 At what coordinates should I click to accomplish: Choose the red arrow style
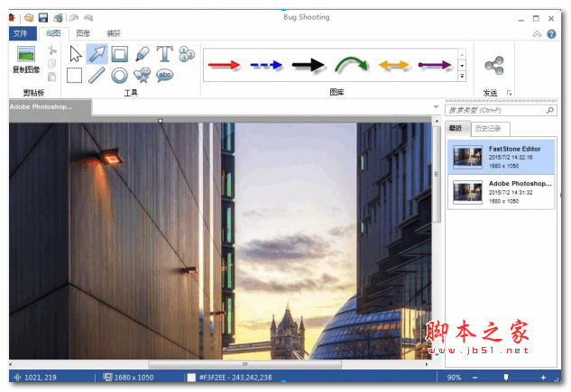pos(224,65)
